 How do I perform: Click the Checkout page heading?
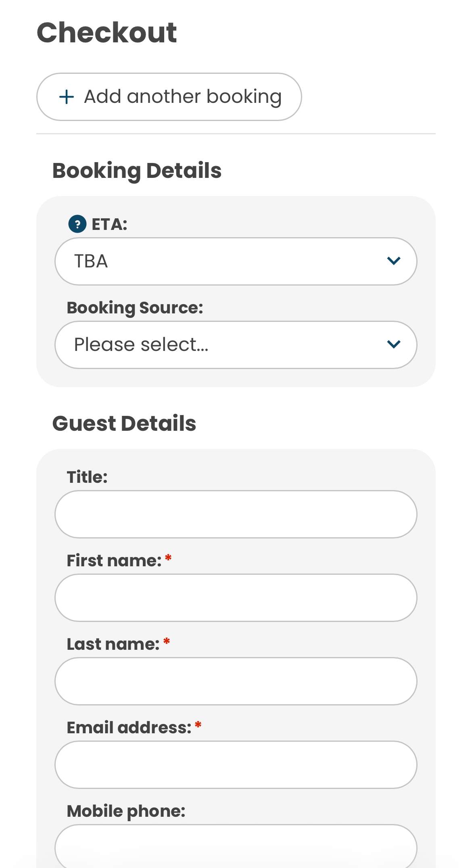coord(107,33)
